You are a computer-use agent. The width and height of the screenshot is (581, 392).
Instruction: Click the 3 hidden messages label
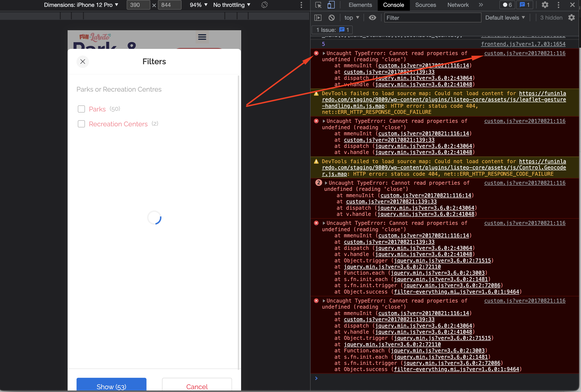(551, 18)
